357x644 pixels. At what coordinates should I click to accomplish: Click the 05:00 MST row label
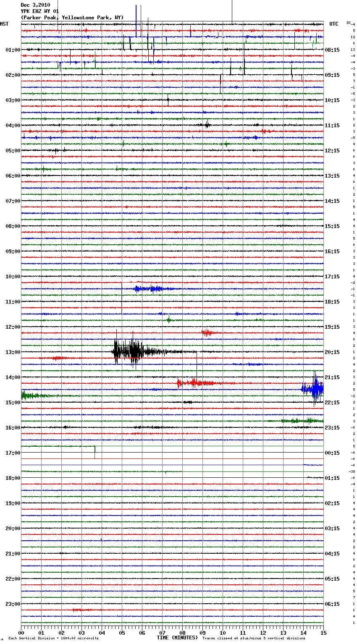point(13,151)
